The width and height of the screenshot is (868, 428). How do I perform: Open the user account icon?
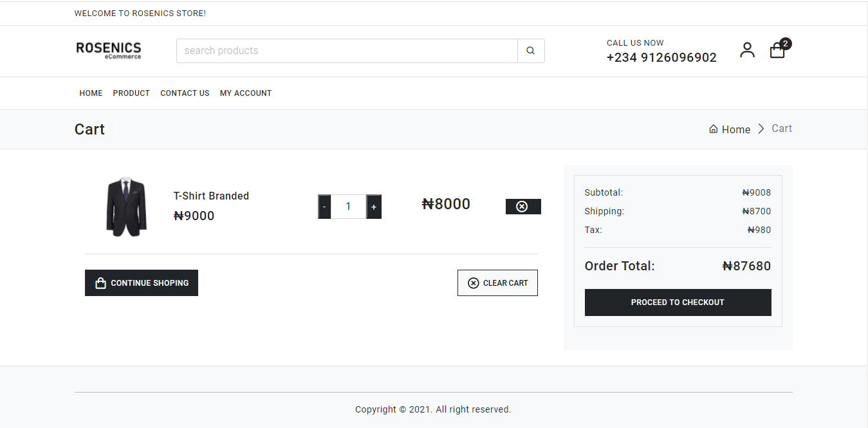coord(747,50)
